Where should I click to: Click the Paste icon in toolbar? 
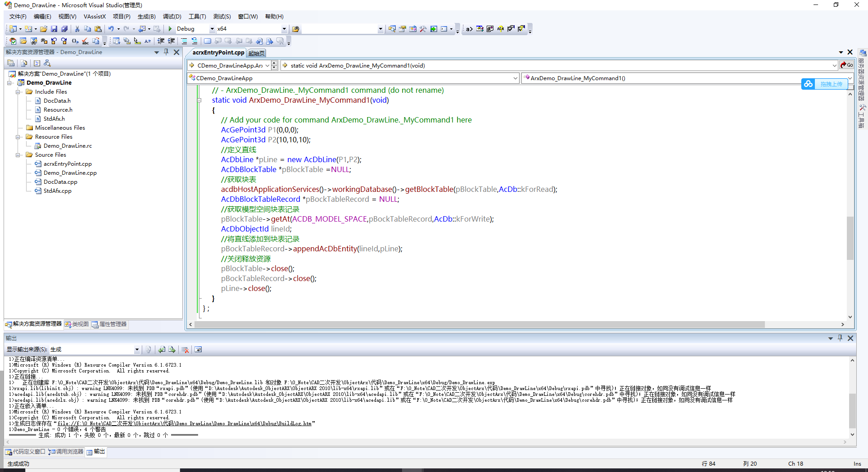[x=98, y=29]
